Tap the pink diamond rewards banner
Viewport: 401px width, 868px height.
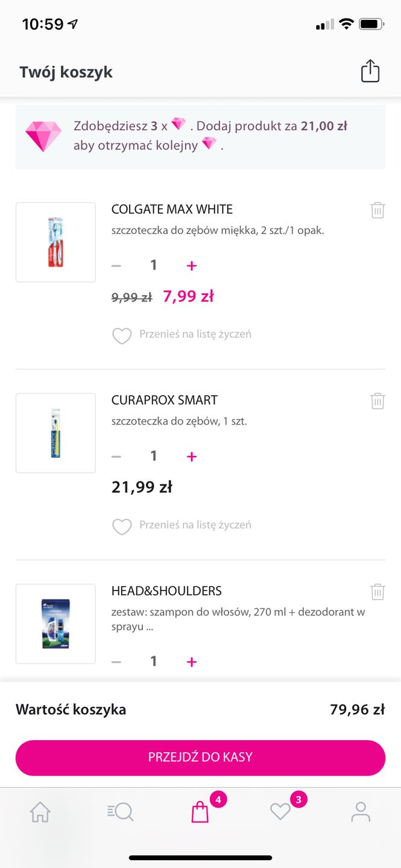point(200,136)
